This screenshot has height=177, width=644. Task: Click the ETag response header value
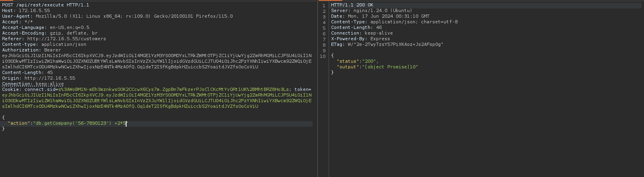click(x=395, y=45)
